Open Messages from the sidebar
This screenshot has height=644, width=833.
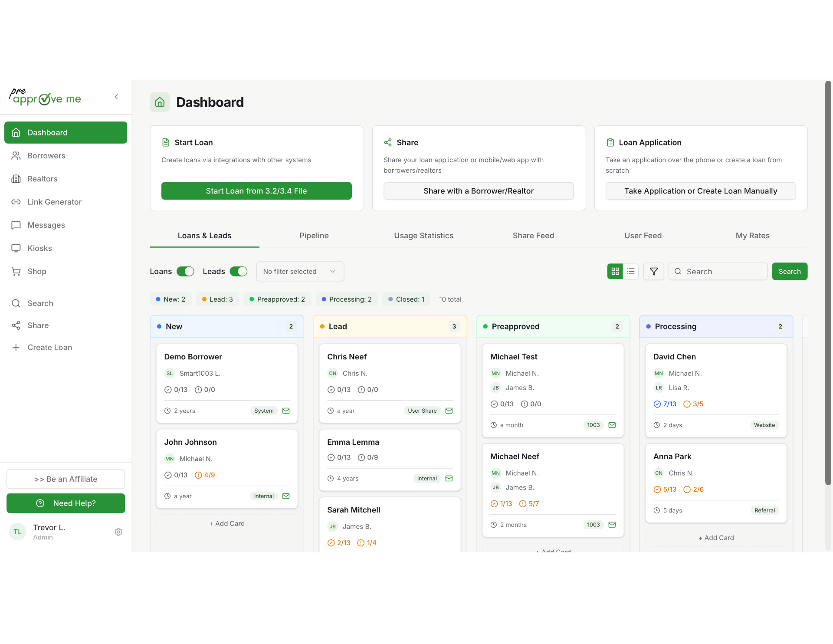(x=66, y=225)
